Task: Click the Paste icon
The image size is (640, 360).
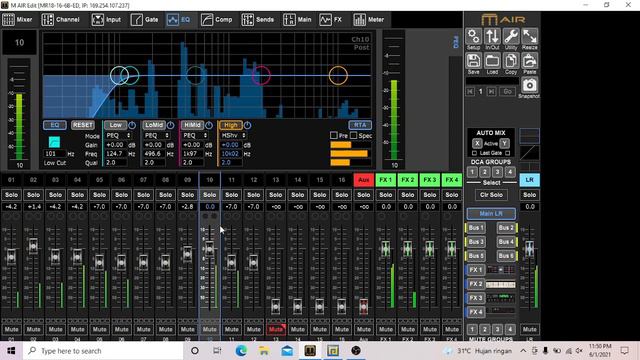Action: (x=530, y=61)
